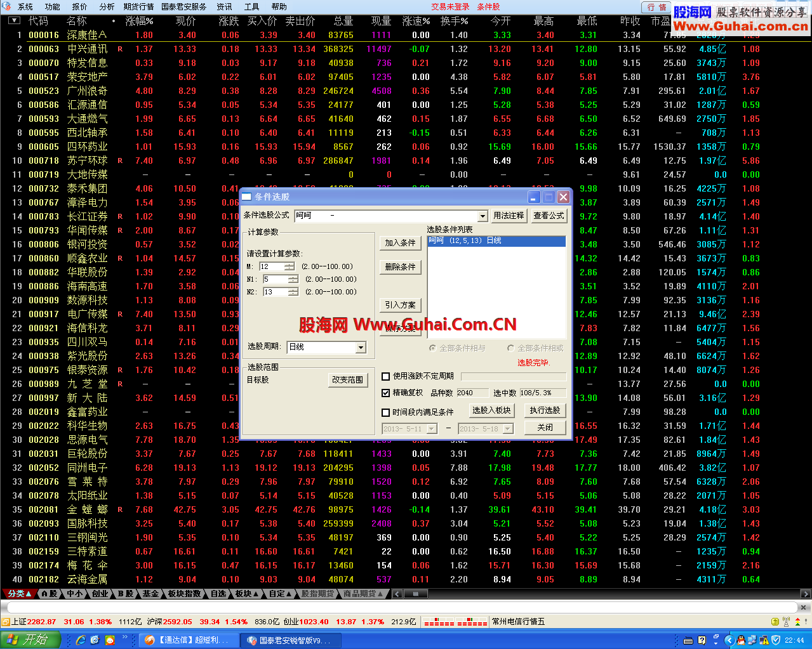Viewport: 812px width, 649px height.
Task: Switch to the 基金 tab
Action: (150, 594)
